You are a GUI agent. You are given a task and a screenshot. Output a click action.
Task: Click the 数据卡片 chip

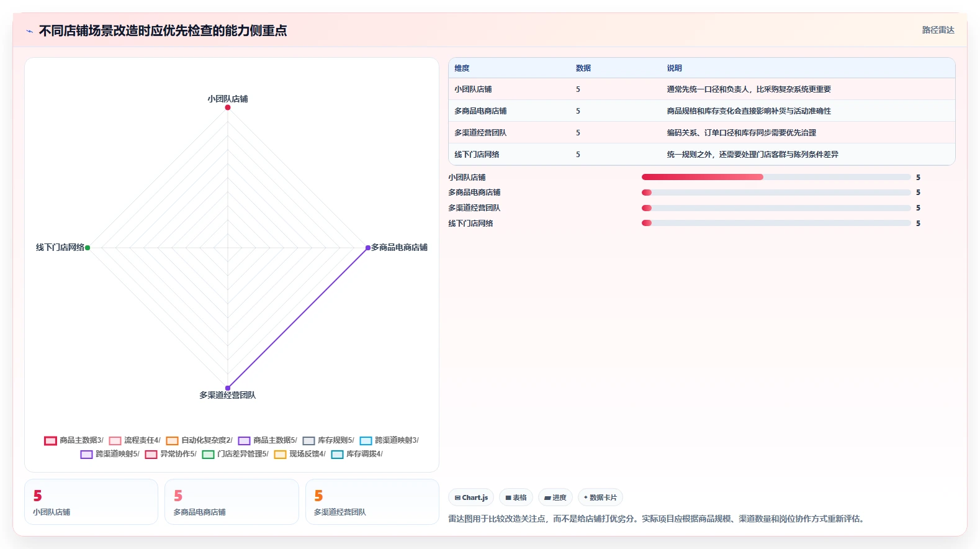tap(600, 497)
